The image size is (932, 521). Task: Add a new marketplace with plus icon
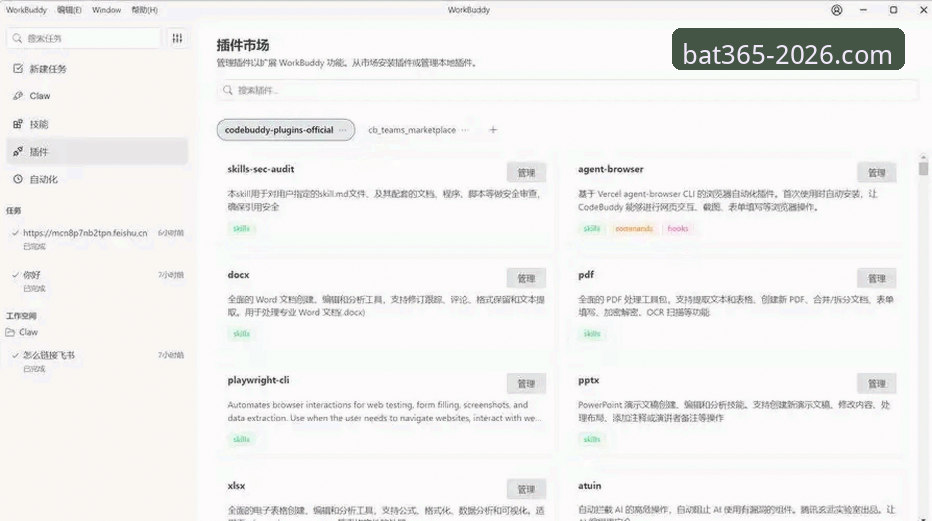click(493, 130)
